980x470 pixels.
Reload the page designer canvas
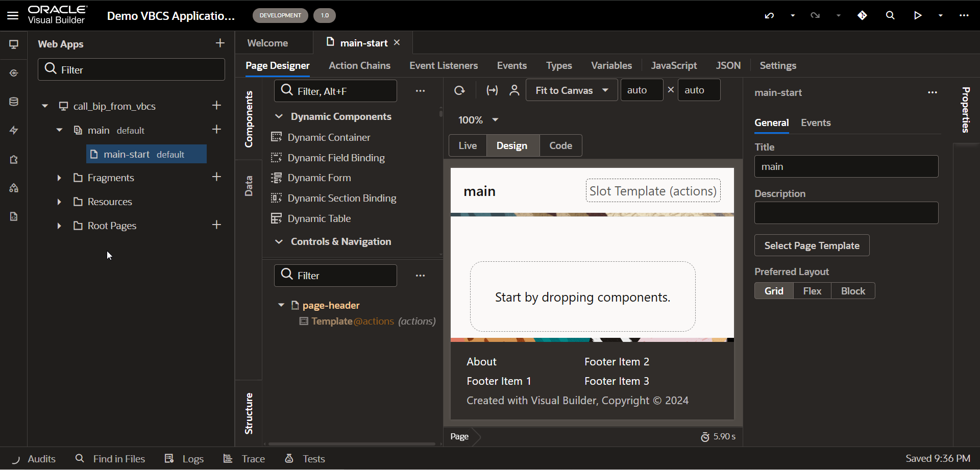click(459, 90)
